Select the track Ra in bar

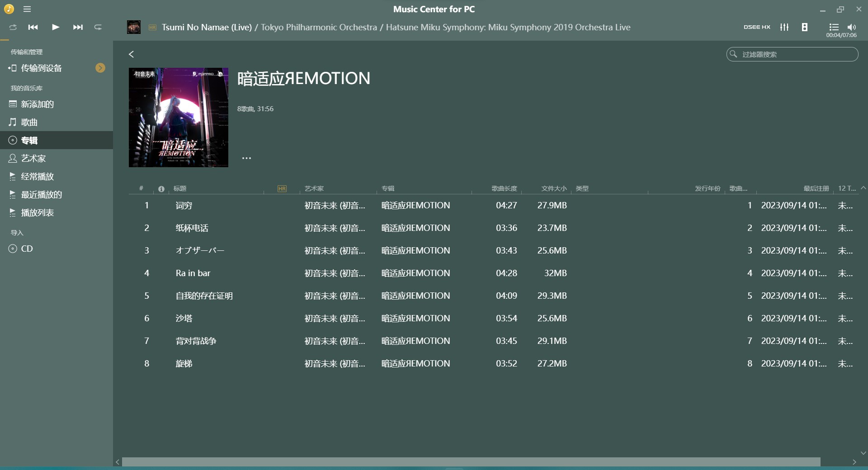(x=193, y=273)
